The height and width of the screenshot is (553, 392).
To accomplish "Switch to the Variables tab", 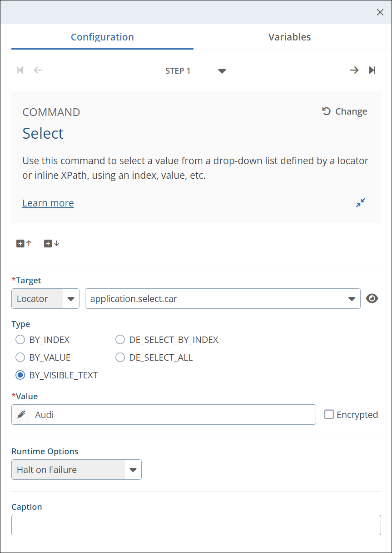I will [x=289, y=37].
